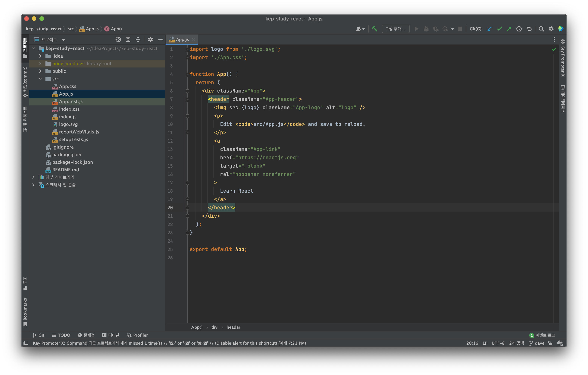This screenshot has width=588, height=375.
Task: Collapse the src folder
Action: tap(40, 79)
